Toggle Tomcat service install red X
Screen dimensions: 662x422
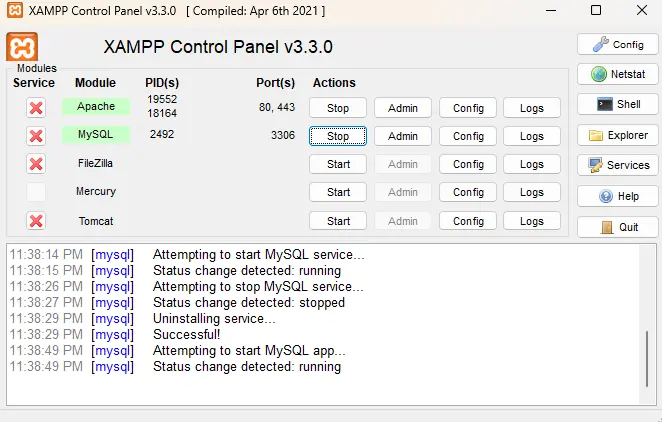pyautogui.click(x=36, y=221)
